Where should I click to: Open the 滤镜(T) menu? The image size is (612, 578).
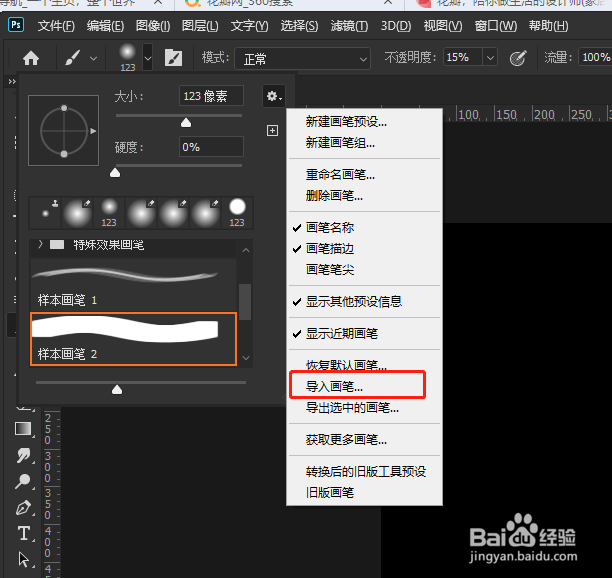click(349, 26)
